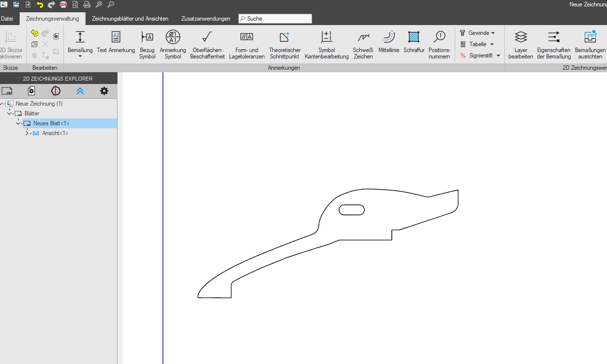Image resolution: width=607 pixels, height=364 pixels.
Task: Collapse all using blue double-chevron icon
Action: (x=80, y=91)
